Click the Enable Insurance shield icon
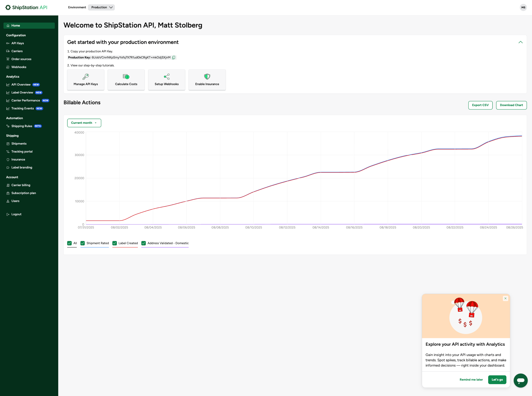532x396 pixels. (x=207, y=76)
